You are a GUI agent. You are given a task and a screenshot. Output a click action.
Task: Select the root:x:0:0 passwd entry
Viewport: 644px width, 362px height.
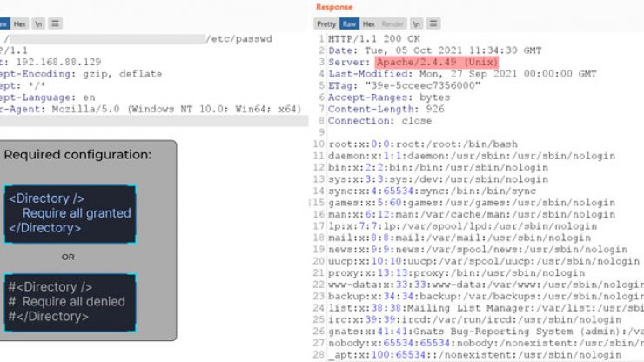(423, 144)
